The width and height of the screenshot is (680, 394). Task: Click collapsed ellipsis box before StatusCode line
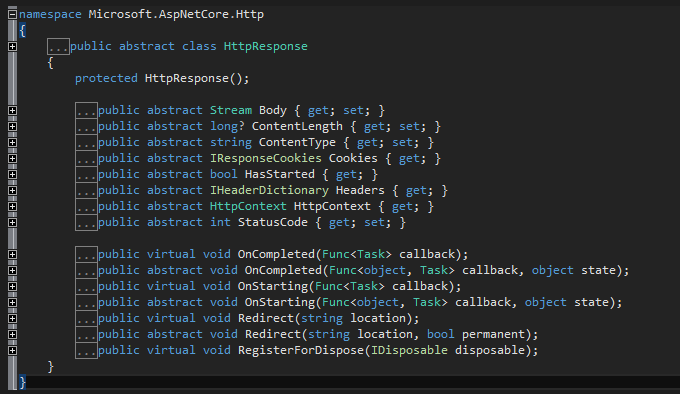tap(86, 223)
